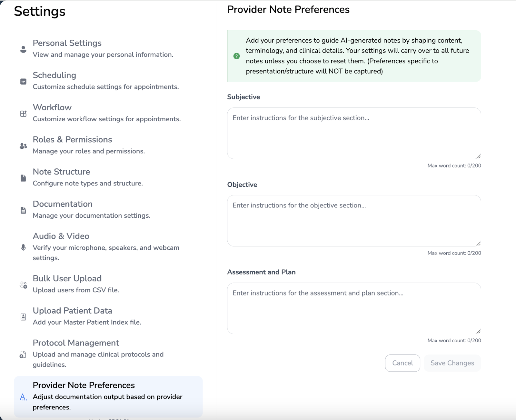Click the Personal Settings person icon
This screenshot has height=420, width=516.
(x=23, y=49)
